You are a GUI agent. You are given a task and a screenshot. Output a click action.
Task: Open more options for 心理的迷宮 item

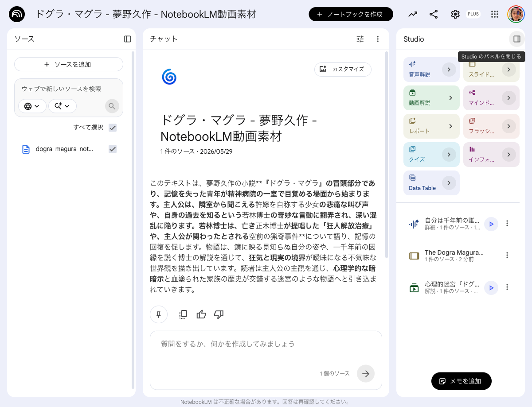pyautogui.click(x=508, y=287)
